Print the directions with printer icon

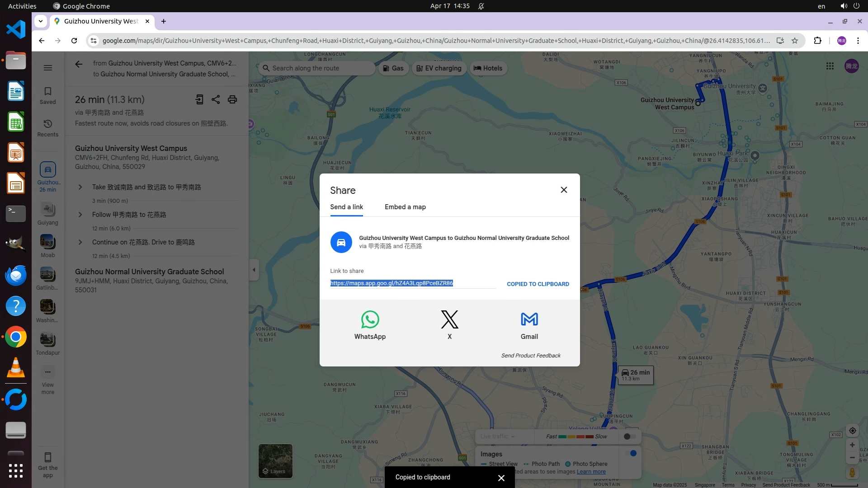232,99
